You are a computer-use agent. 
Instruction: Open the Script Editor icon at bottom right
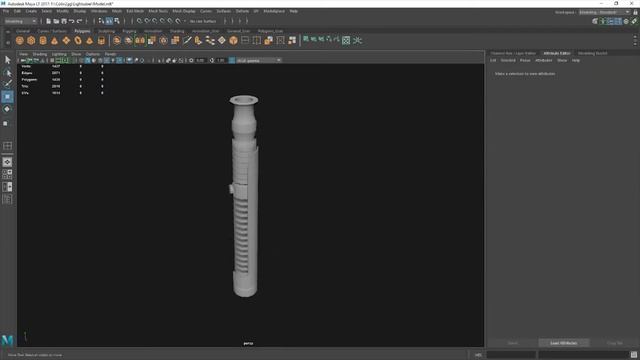click(633, 355)
